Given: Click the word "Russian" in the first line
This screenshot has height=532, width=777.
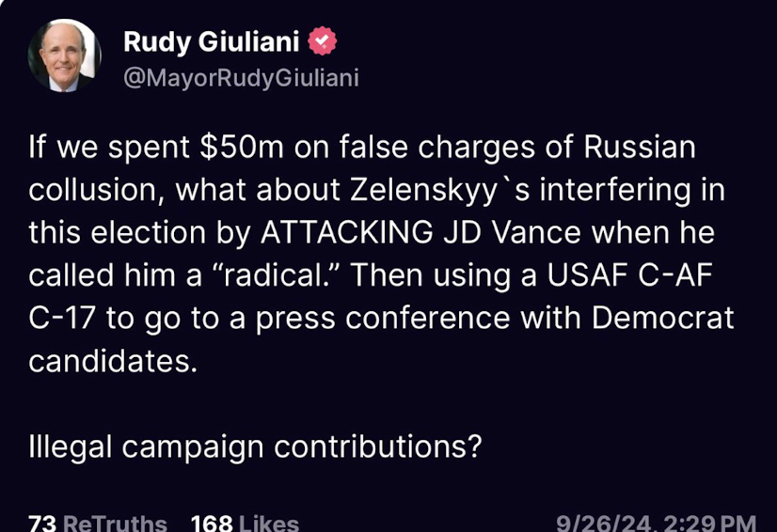Looking at the screenshot, I should point(639,147).
